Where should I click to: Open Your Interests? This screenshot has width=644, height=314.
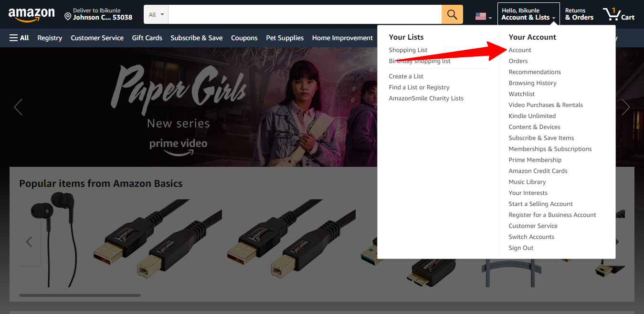528,193
